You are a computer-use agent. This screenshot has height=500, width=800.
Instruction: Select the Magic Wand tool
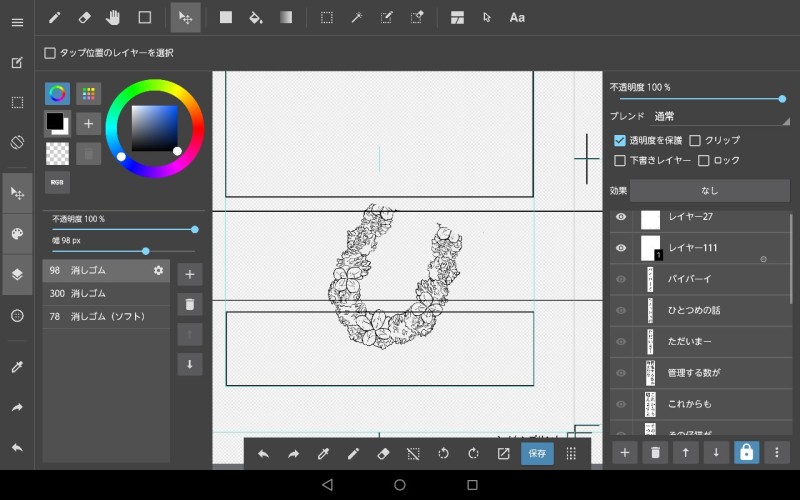click(355, 17)
